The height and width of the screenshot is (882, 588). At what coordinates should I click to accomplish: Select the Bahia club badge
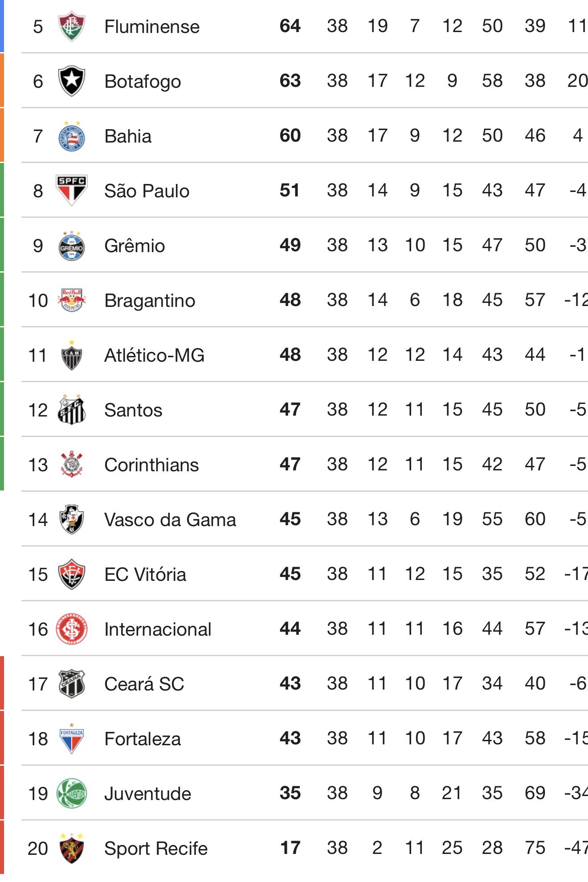(72, 136)
